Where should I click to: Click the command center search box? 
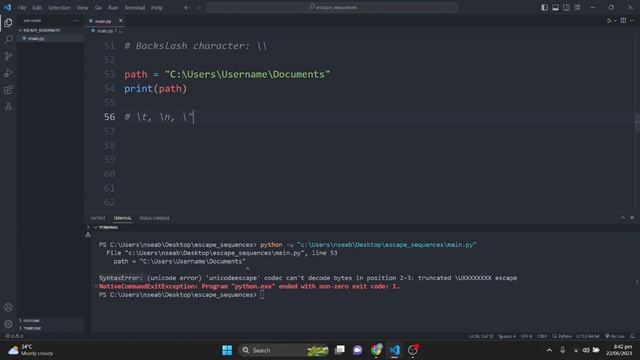[x=332, y=7]
